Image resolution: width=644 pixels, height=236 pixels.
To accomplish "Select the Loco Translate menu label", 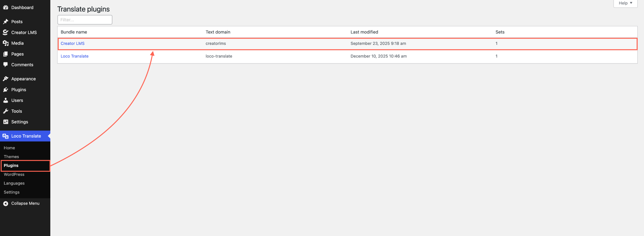I will click(26, 136).
